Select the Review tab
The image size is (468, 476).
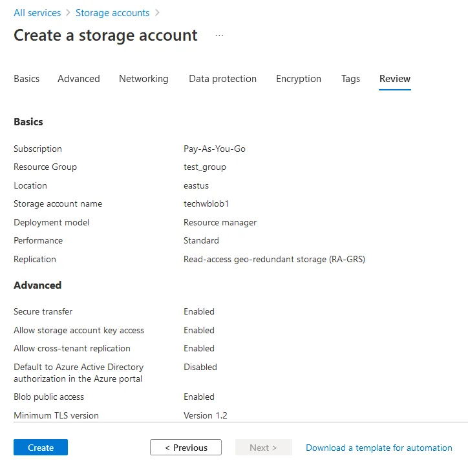point(395,79)
